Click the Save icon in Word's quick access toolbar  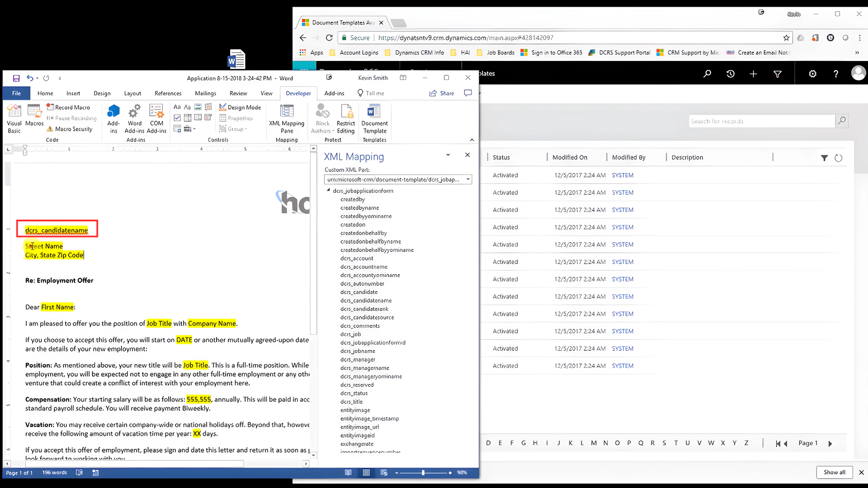tap(16, 78)
